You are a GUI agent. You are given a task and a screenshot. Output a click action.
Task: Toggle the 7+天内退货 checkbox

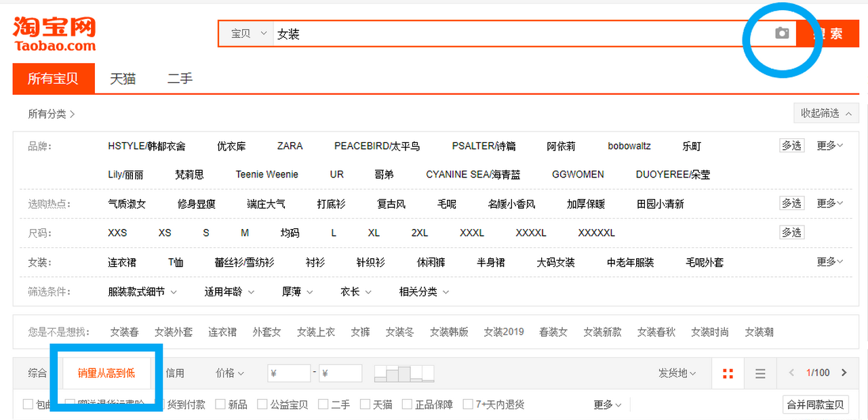click(x=468, y=404)
